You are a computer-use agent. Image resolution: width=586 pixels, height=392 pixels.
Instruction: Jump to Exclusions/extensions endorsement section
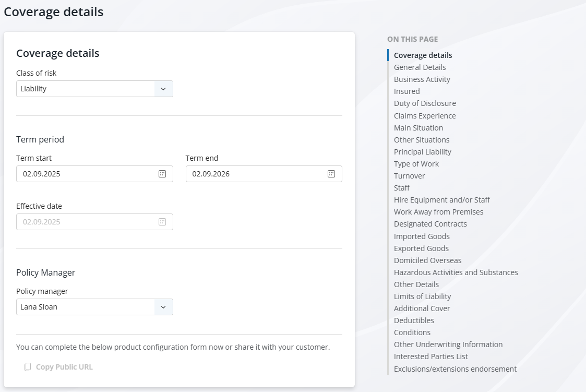pyautogui.click(x=455, y=369)
